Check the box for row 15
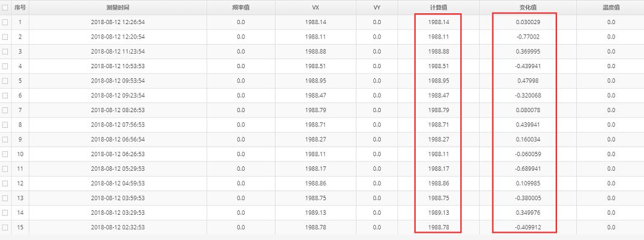 click(5, 227)
